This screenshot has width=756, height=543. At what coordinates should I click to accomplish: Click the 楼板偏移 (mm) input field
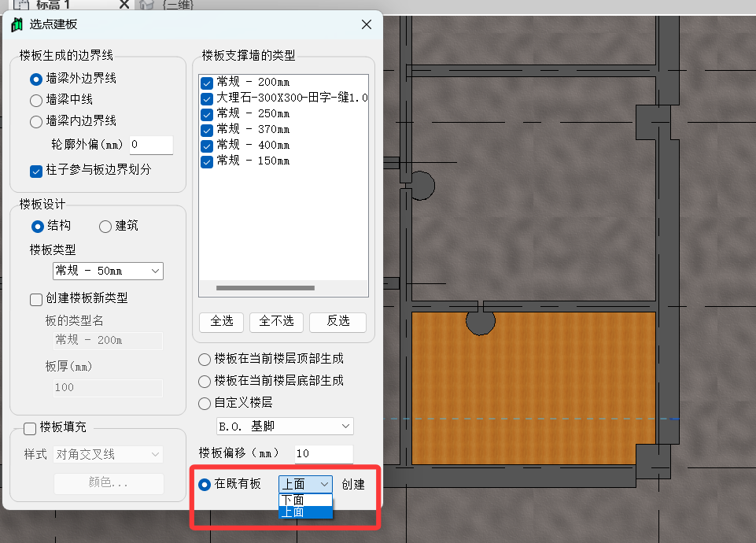324,454
